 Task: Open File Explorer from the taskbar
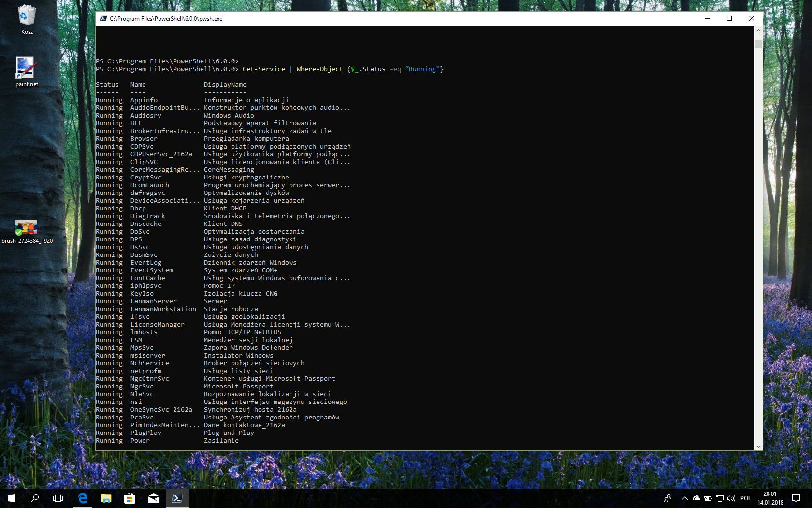(x=106, y=498)
